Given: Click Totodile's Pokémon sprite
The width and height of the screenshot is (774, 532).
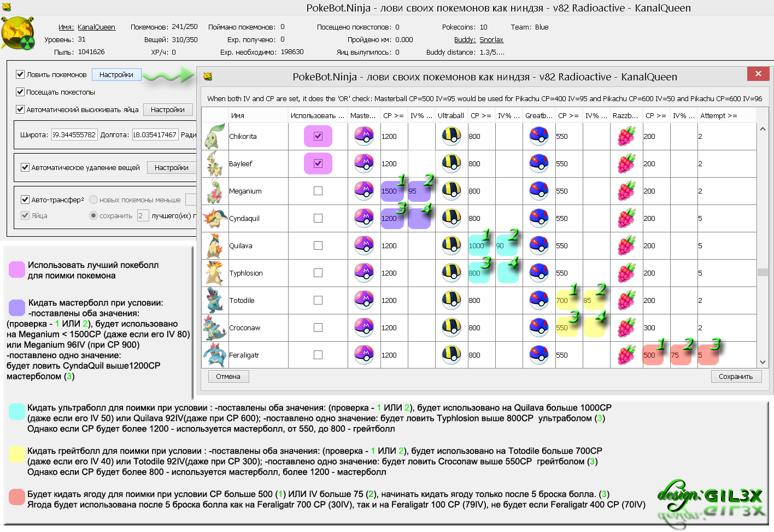Looking at the screenshot, I should (x=214, y=300).
